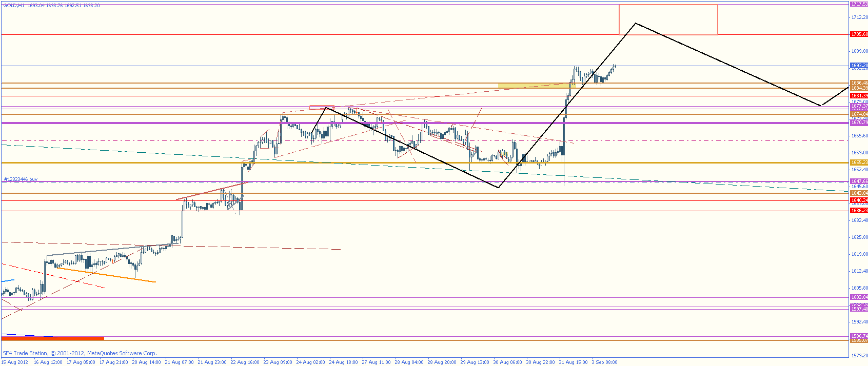Select the 1602.04 purple price tag
The height and width of the screenshot is (366, 868).
pos(859,297)
